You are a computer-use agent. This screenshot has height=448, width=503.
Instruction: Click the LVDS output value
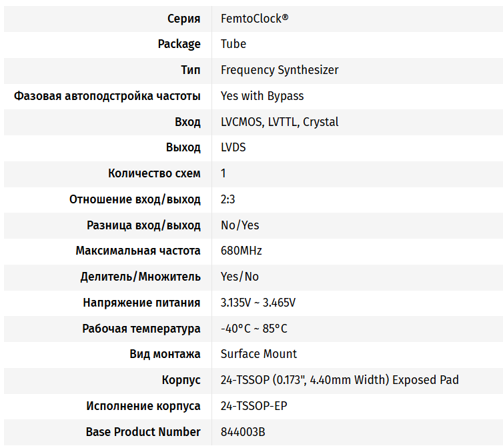tap(233, 147)
